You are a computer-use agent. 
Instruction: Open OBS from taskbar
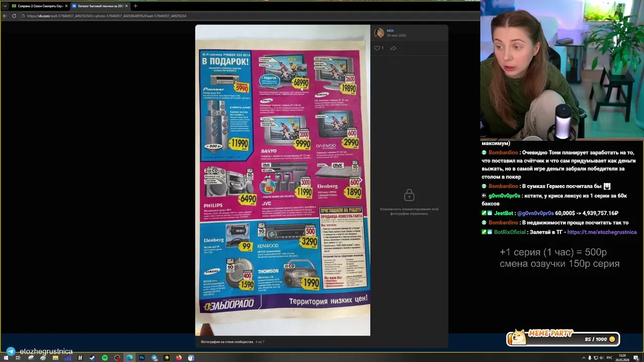117,358
